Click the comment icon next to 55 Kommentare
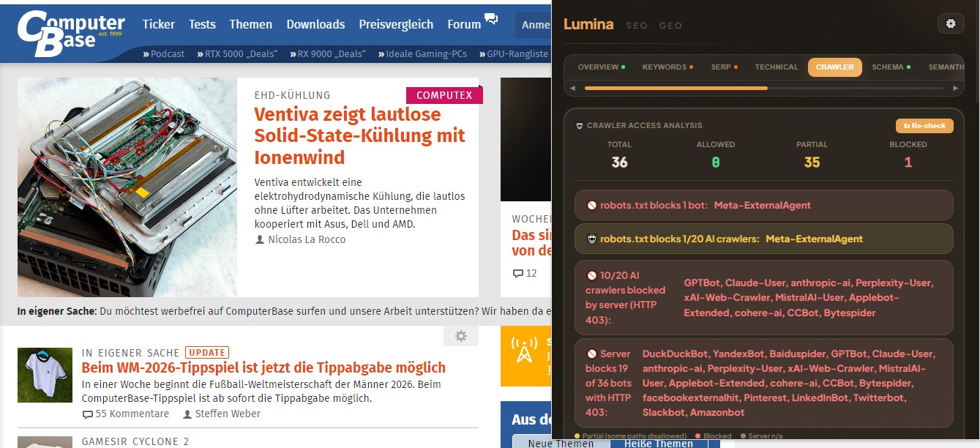The image size is (980, 448). (x=88, y=414)
